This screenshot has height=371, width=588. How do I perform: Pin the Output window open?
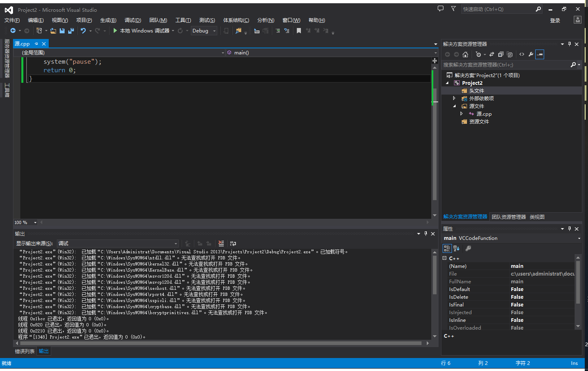(426, 233)
